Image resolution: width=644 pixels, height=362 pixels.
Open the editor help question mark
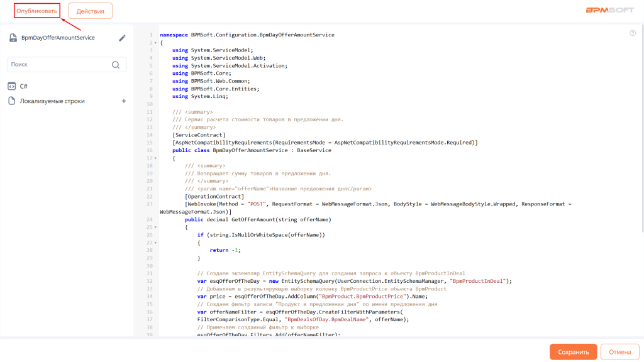pyautogui.click(x=632, y=33)
